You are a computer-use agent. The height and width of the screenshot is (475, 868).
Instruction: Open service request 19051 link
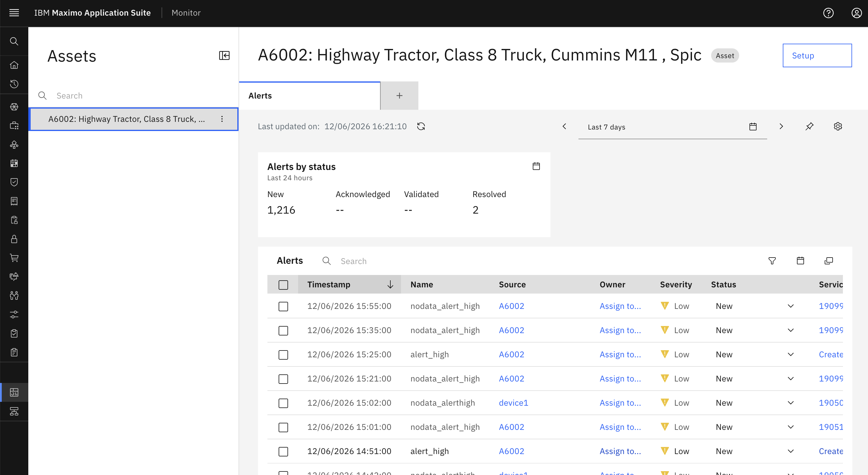click(831, 427)
